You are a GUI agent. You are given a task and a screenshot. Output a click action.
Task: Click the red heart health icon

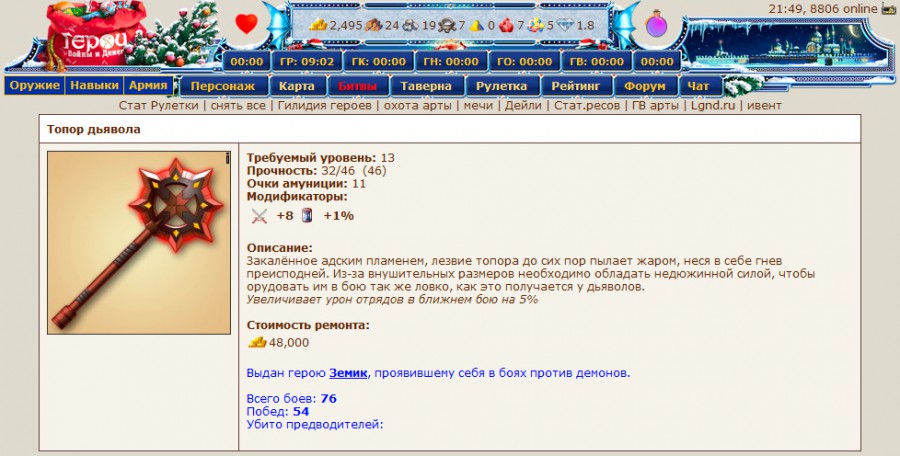pyautogui.click(x=246, y=24)
